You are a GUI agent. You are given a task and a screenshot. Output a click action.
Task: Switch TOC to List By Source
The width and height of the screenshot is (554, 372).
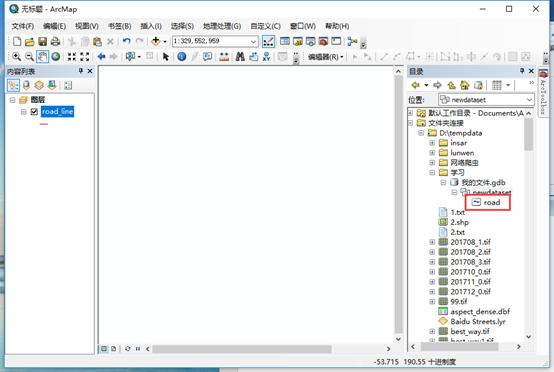tap(26, 85)
